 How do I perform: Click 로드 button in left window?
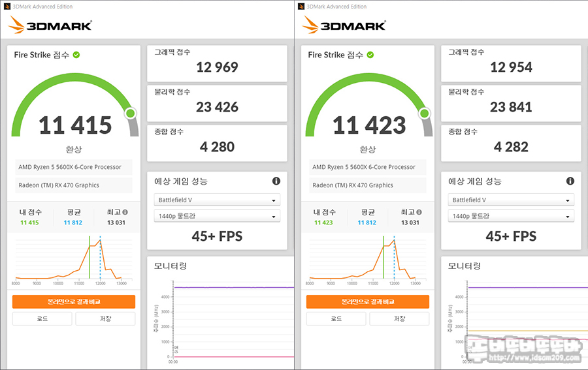(x=42, y=318)
